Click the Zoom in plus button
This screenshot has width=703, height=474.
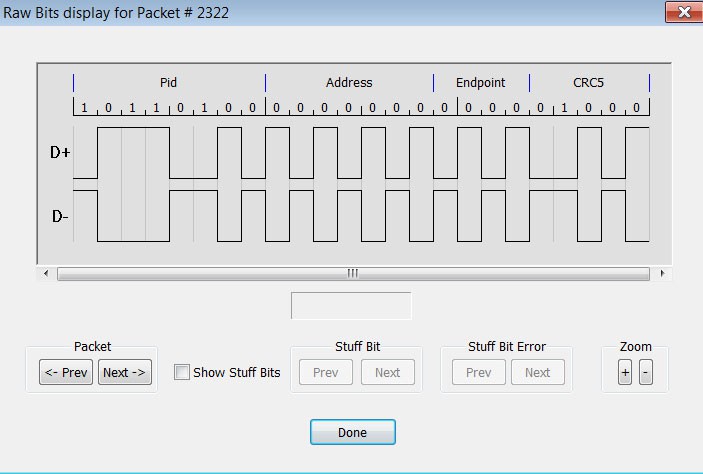tap(625, 372)
